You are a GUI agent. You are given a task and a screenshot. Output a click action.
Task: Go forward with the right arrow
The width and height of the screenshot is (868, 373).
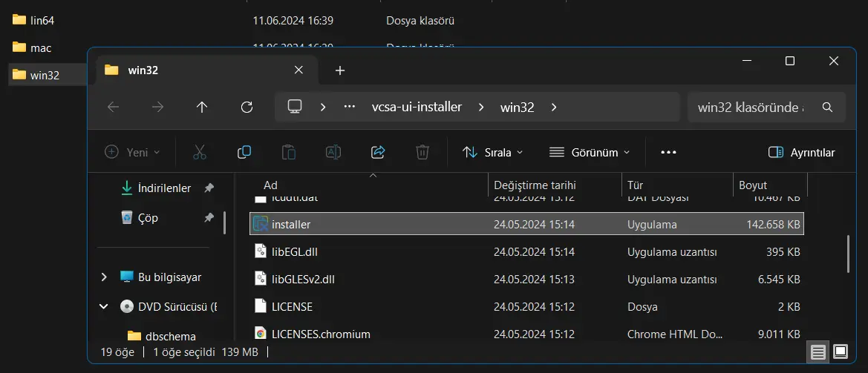(x=157, y=108)
